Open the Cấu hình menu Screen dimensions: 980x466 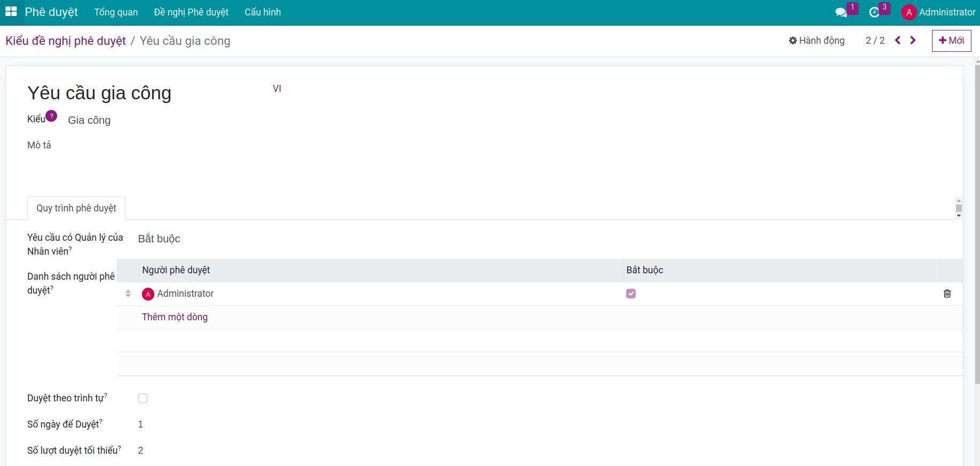click(263, 12)
